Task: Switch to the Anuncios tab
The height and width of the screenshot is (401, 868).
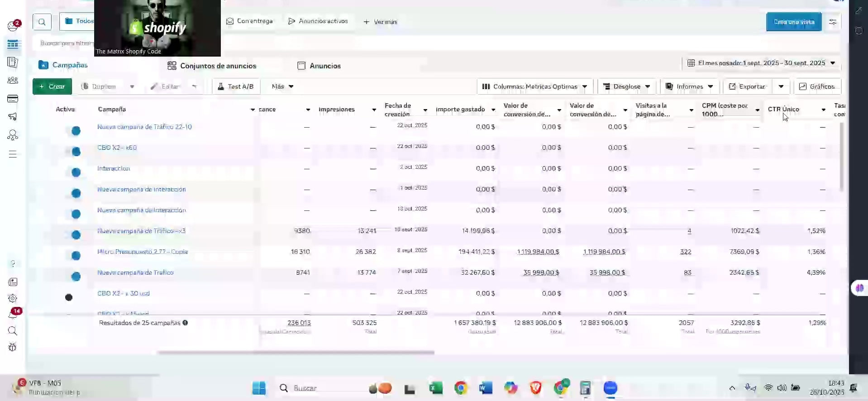Action: click(x=319, y=66)
